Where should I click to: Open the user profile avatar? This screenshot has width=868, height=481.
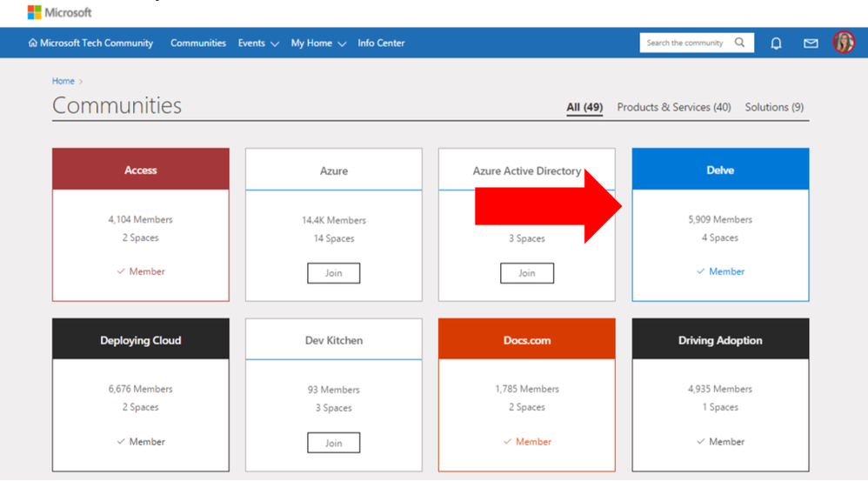tap(844, 42)
